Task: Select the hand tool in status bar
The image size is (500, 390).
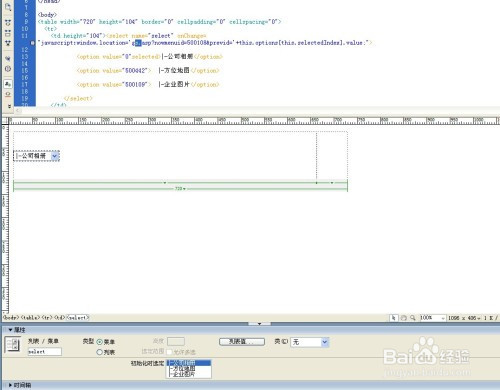Action: pyautogui.click(x=403, y=318)
